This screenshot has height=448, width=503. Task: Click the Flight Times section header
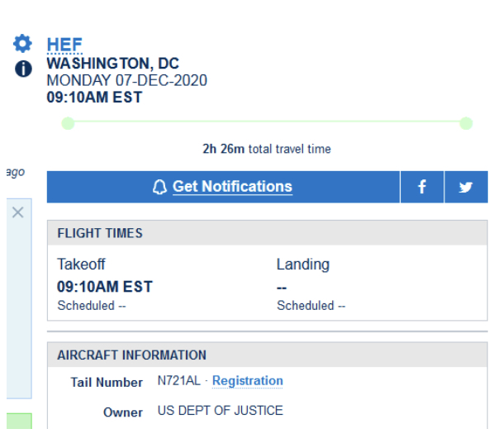pyautogui.click(x=100, y=233)
